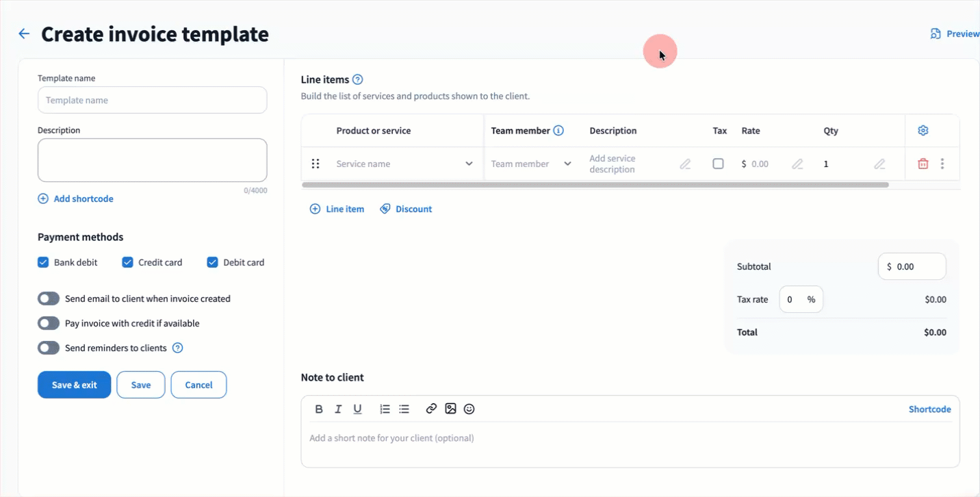Focus the Template name input field
Screen dimensions: 980x497
coord(152,100)
